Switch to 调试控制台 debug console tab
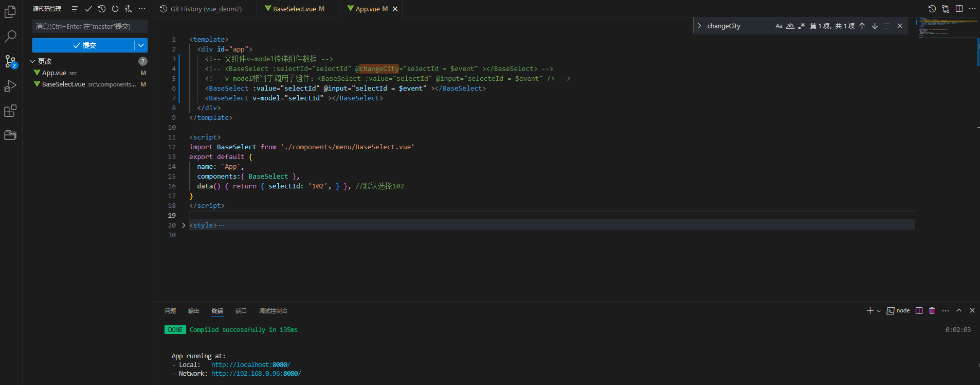The width and height of the screenshot is (980, 385). (x=273, y=311)
